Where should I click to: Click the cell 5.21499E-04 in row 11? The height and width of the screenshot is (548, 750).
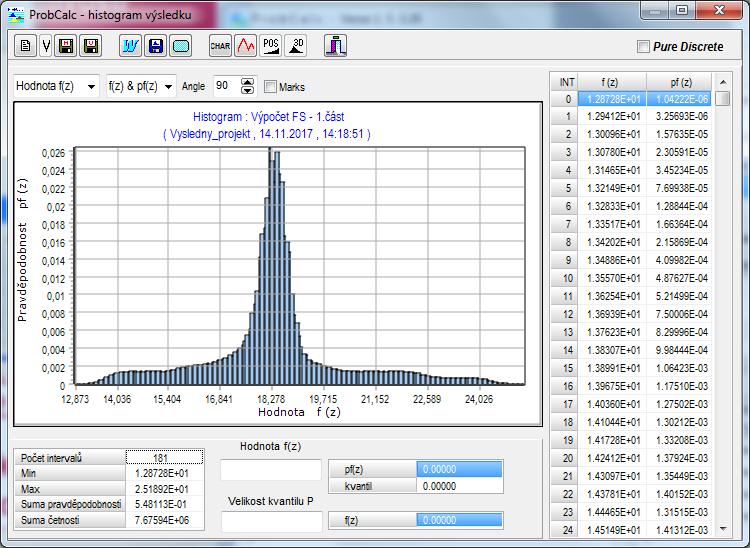[x=679, y=296]
